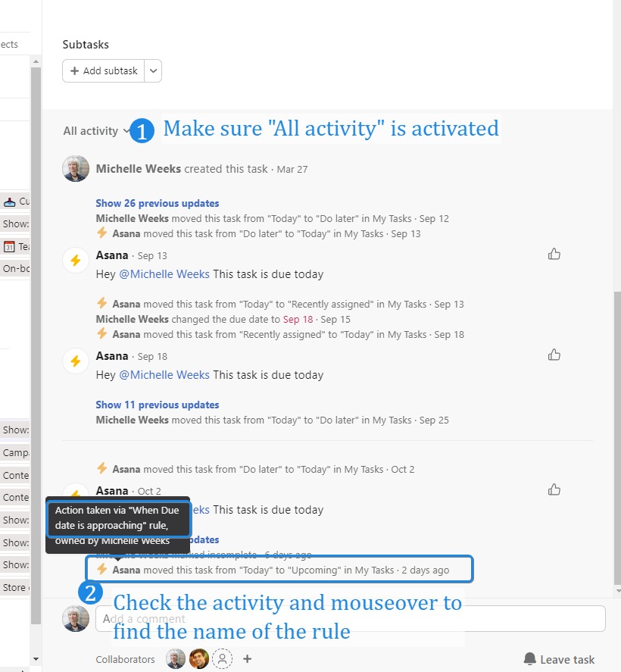Screen dimensions: 621x672
Task: Select the Camp sidebar item
Action: (x=16, y=452)
